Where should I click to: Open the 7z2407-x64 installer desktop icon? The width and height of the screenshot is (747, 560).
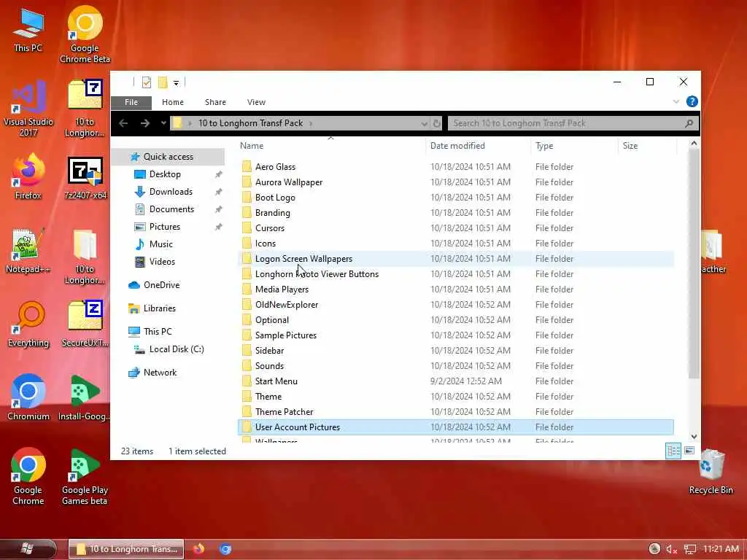coord(85,178)
